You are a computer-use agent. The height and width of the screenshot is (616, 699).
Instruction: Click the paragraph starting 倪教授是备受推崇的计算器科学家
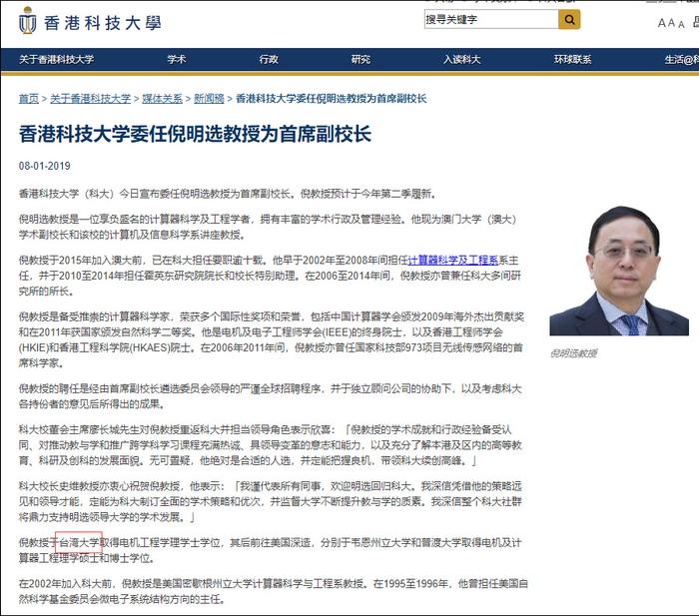pyautogui.click(x=271, y=339)
